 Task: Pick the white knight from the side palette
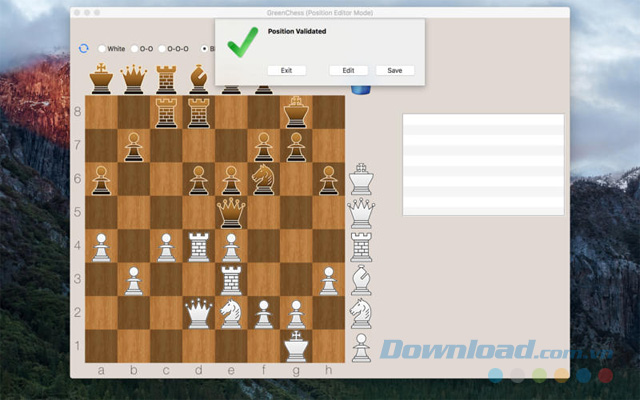(x=361, y=313)
